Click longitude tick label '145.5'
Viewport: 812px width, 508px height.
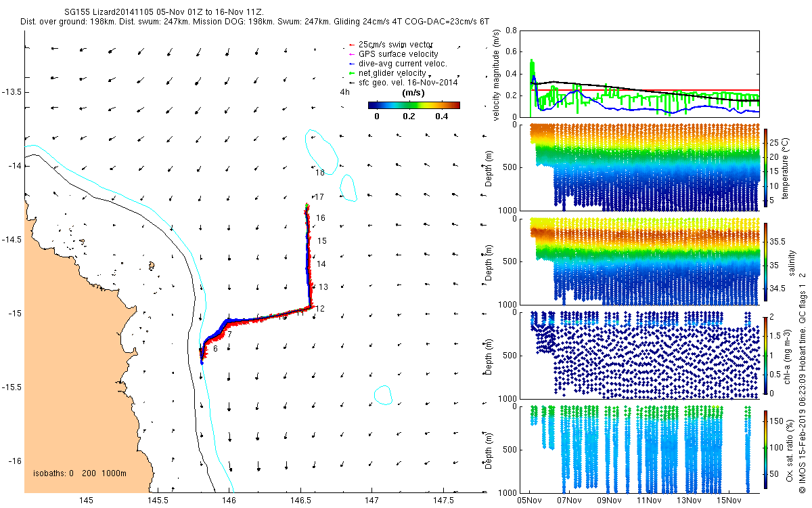(157, 500)
